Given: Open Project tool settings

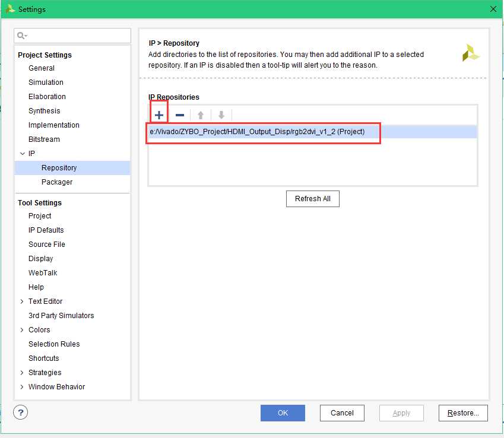Looking at the screenshot, I should [40, 216].
